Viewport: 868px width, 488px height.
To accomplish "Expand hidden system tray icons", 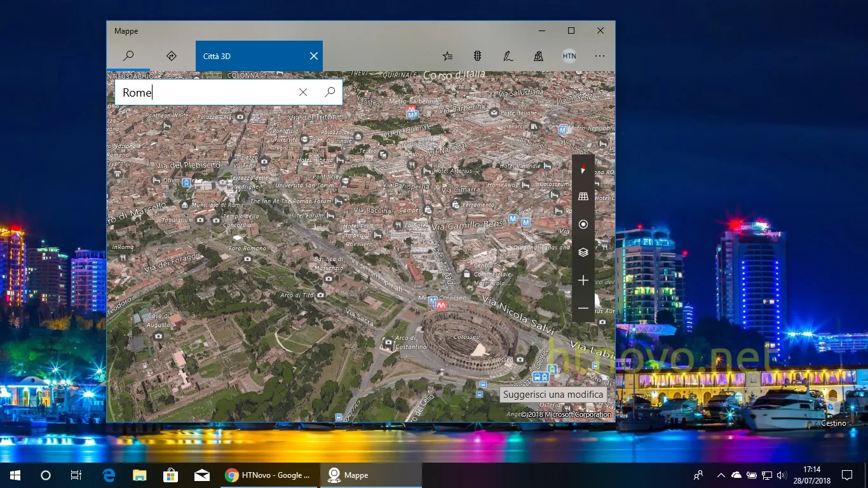I will (721, 475).
